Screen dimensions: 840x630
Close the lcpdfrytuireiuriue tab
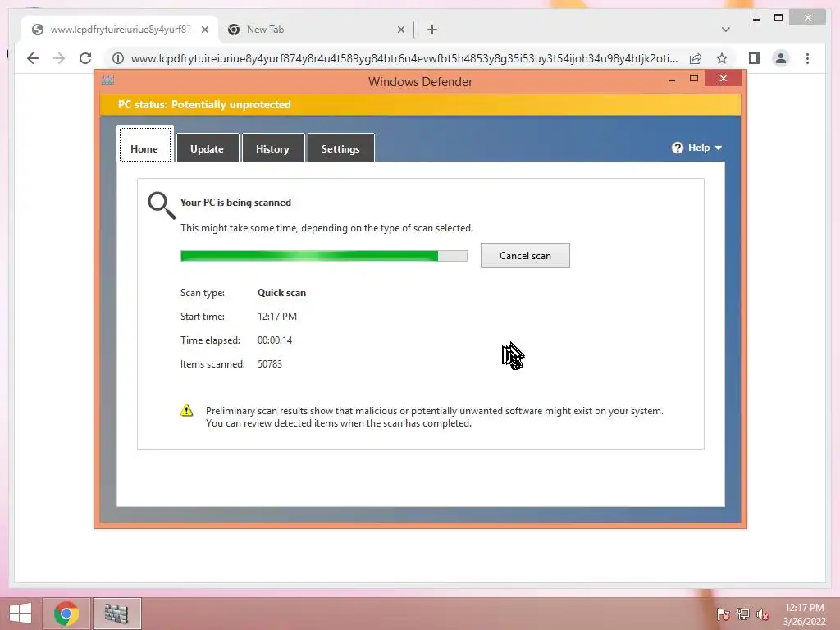(204, 30)
